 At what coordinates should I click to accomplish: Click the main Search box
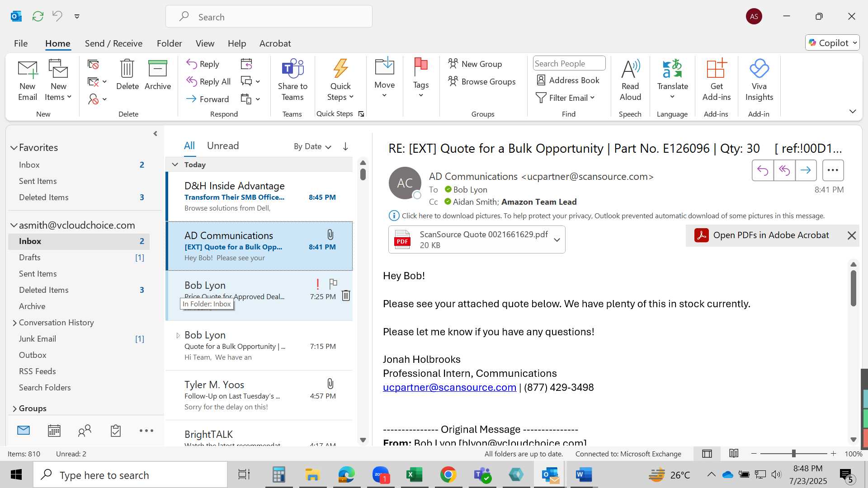pyautogui.click(x=269, y=17)
